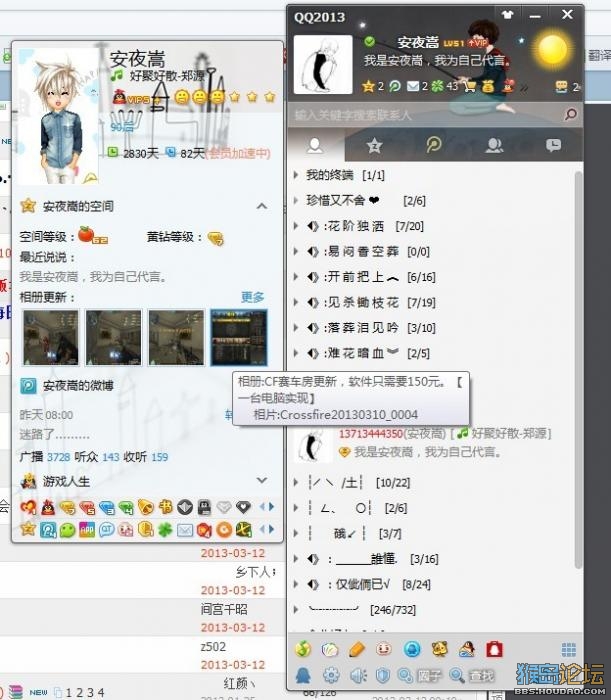Expand the contact group showing [10/22]
611x700 pixels.
tap(295, 483)
